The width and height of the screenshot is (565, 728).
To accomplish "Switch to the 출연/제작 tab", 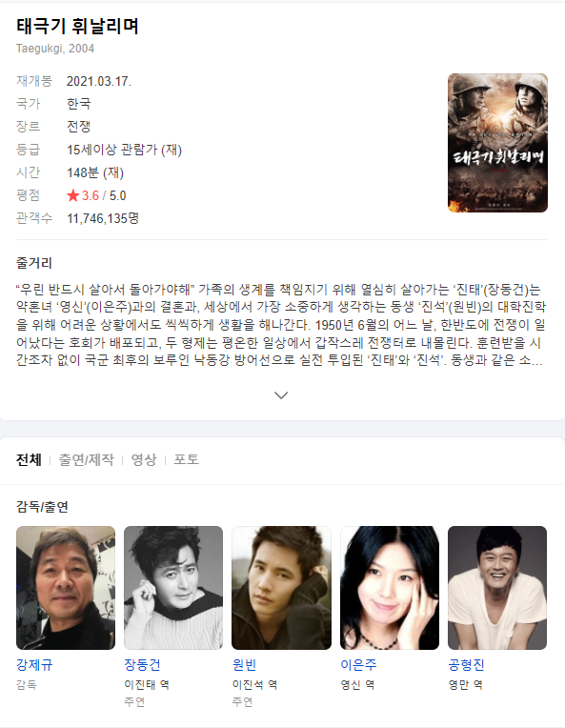I will pos(87,459).
